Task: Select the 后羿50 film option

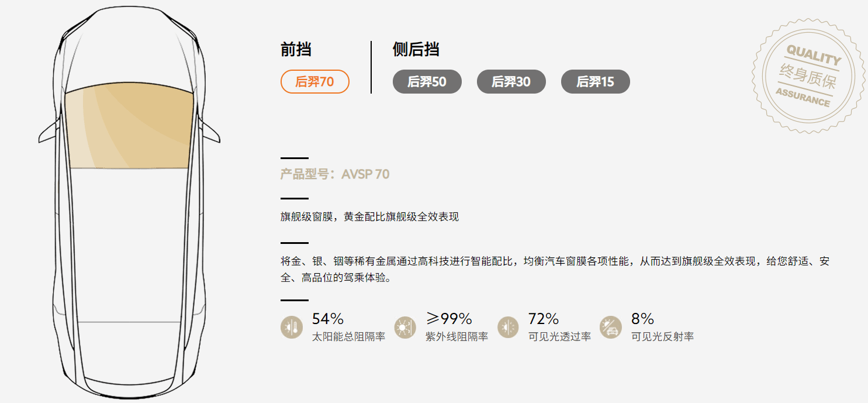Action: (427, 82)
